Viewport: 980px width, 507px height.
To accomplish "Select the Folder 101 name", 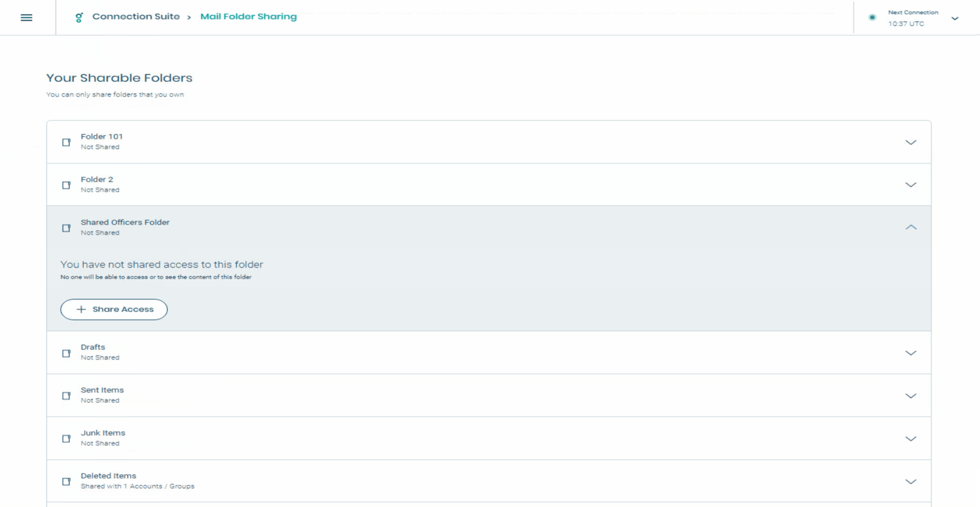I will coord(101,136).
